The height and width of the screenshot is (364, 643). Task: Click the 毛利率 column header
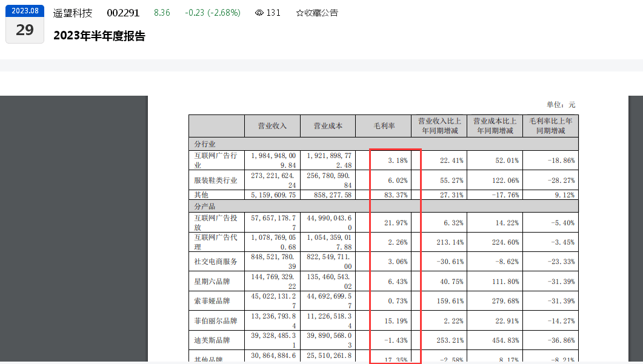click(x=384, y=126)
